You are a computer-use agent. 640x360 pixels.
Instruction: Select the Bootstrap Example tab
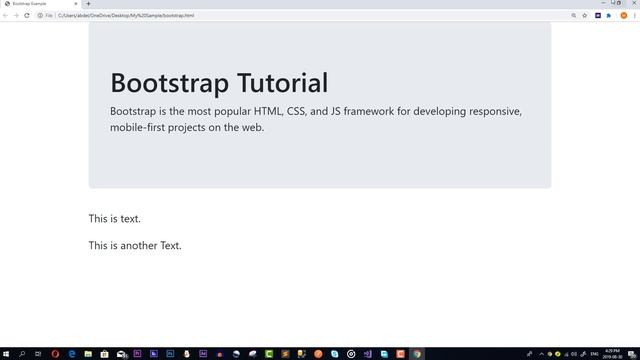tap(40, 4)
